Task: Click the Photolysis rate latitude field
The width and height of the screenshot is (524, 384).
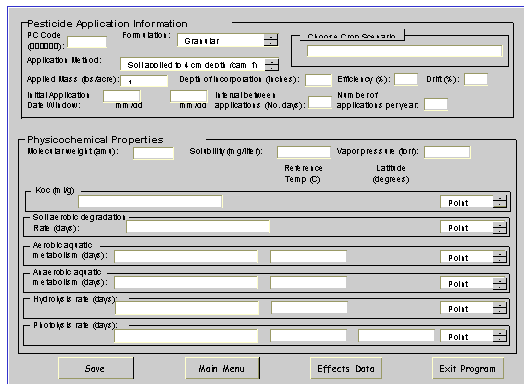Action: (x=396, y=335)
